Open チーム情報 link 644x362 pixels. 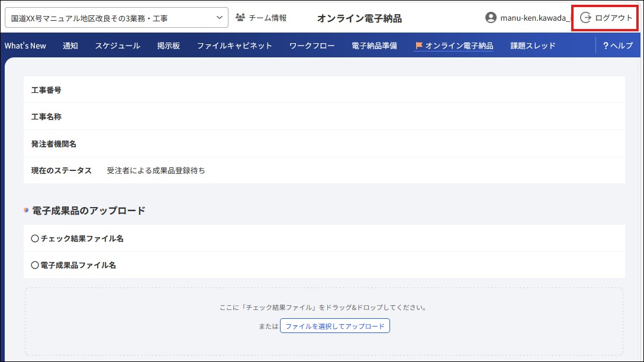(268, 18)
